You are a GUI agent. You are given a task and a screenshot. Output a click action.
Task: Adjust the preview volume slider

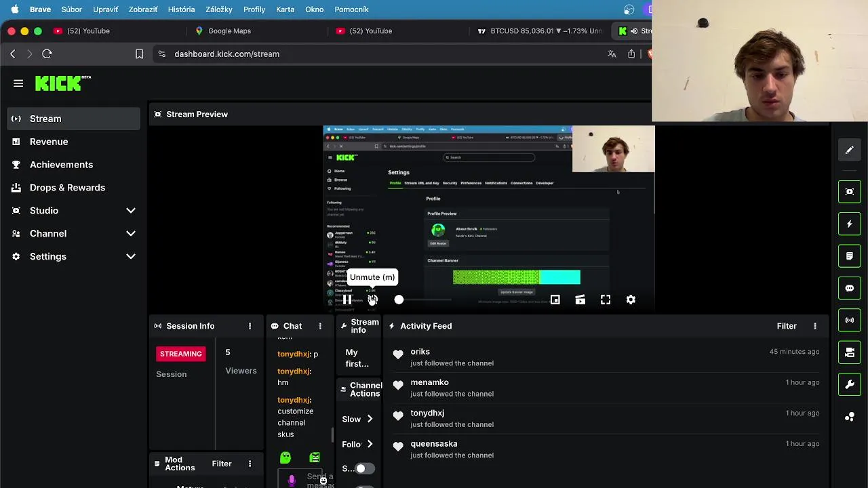(424, 300)
